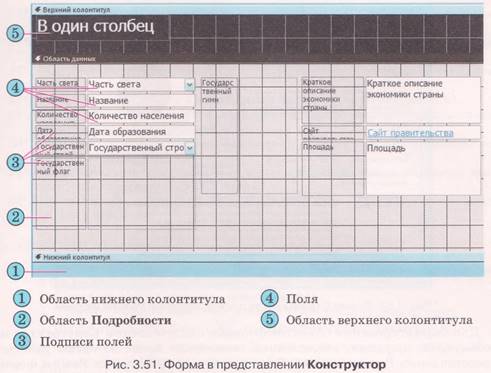491x373 pixels.
Task: Click the Верхний колонтитул section bar
Action: click(258, 10)
